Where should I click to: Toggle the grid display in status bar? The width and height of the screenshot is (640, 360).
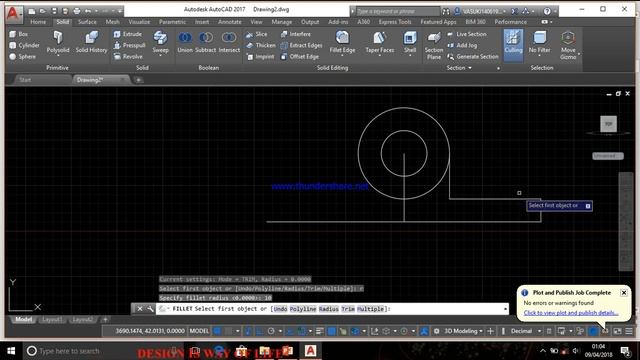[x=217, y=331]
